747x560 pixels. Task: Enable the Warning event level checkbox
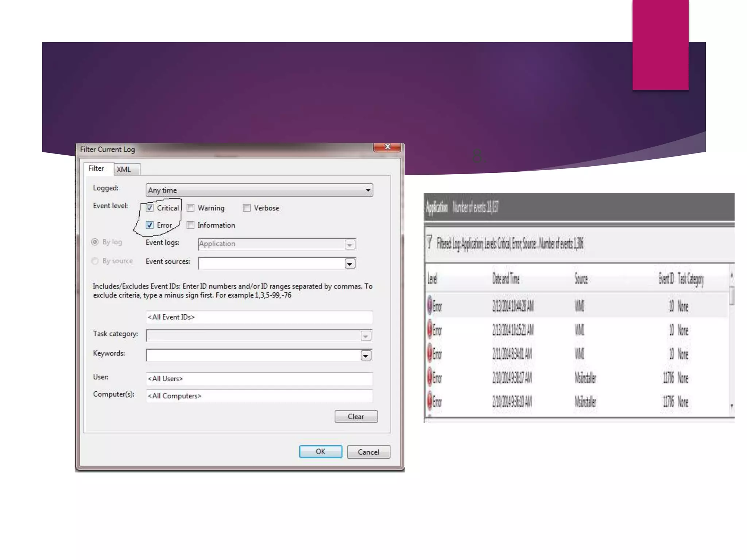point(190,208)
